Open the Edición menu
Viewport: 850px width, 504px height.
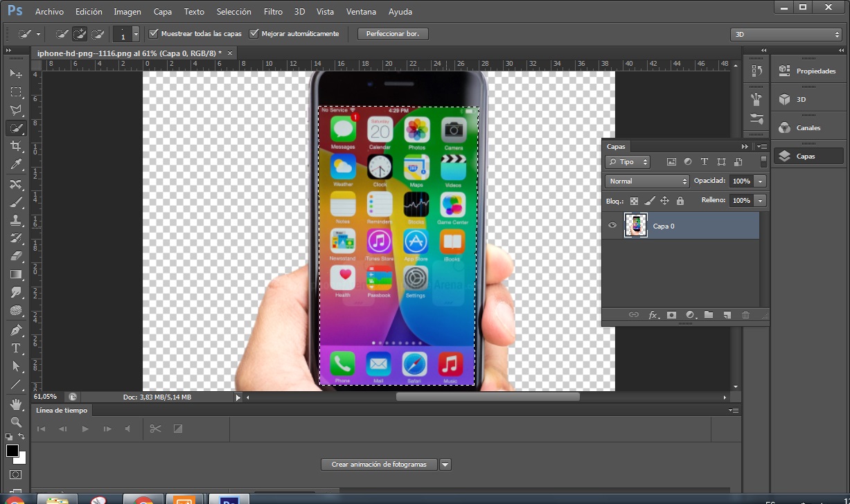[89, 12]
